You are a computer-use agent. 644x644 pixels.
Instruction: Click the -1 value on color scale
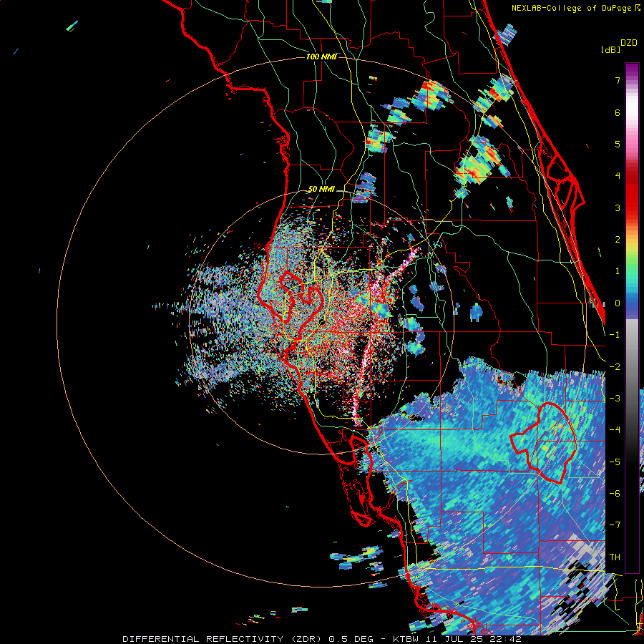pos(615,335)
